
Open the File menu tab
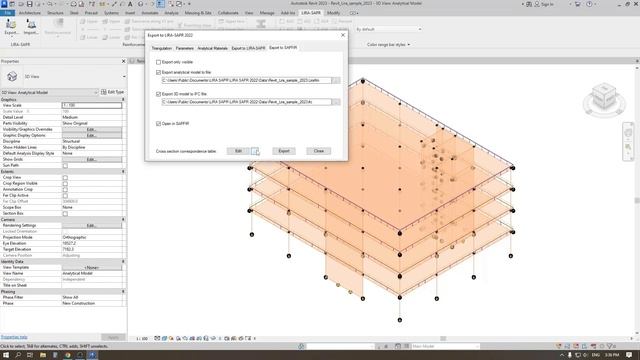click(x=8, y=13)
